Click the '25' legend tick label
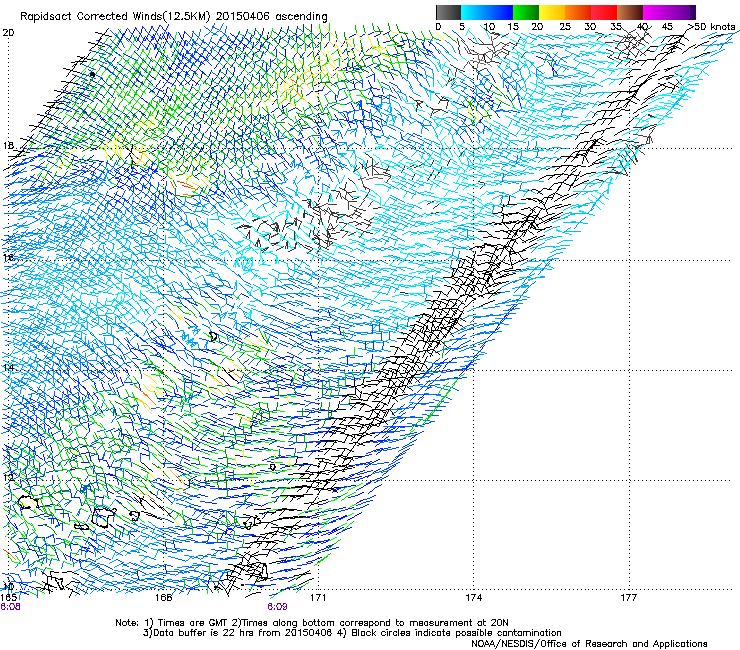 [x=565, y=26]
